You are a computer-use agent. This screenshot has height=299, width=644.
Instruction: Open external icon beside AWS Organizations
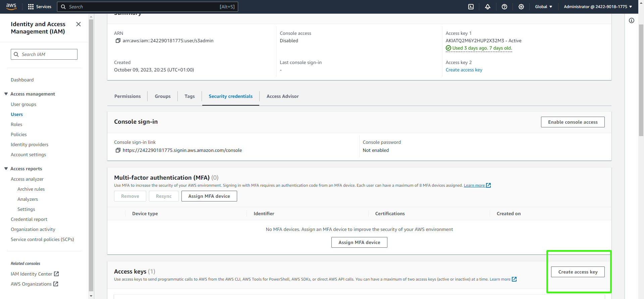(x=56, y=284)
